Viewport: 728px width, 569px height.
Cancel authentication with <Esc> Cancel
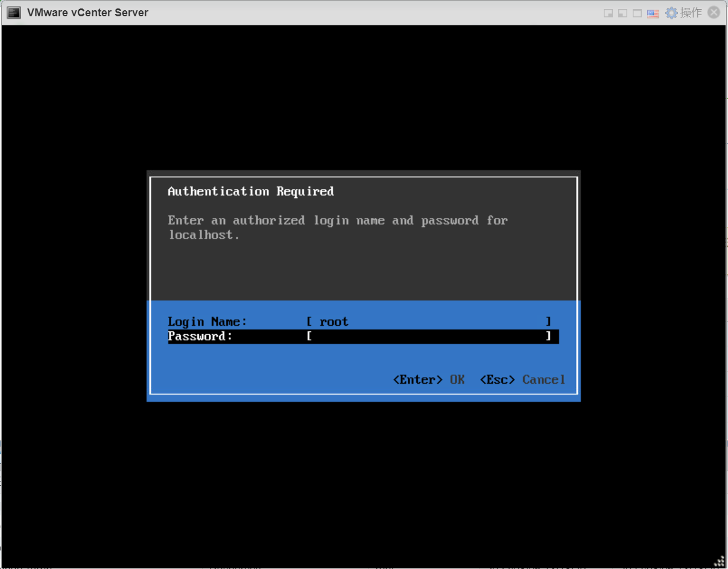point(522,380)
